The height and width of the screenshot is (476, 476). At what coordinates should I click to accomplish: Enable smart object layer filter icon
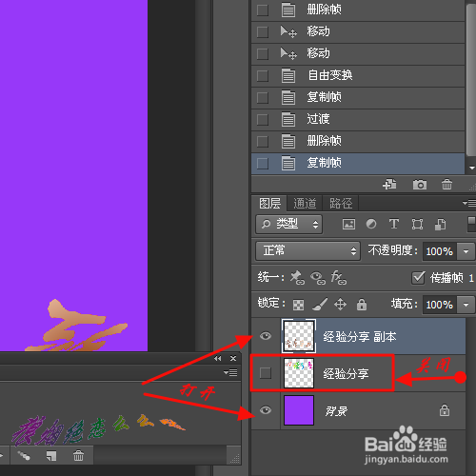440,225
